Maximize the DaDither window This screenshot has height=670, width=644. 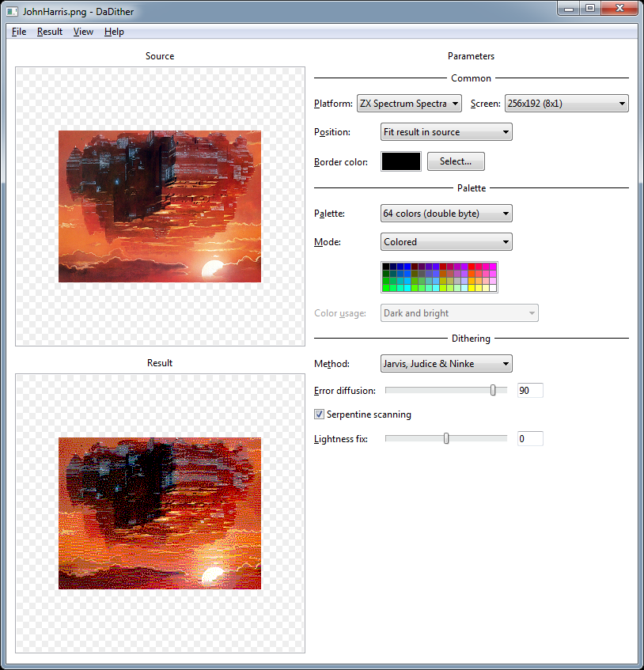click(590, 9)
